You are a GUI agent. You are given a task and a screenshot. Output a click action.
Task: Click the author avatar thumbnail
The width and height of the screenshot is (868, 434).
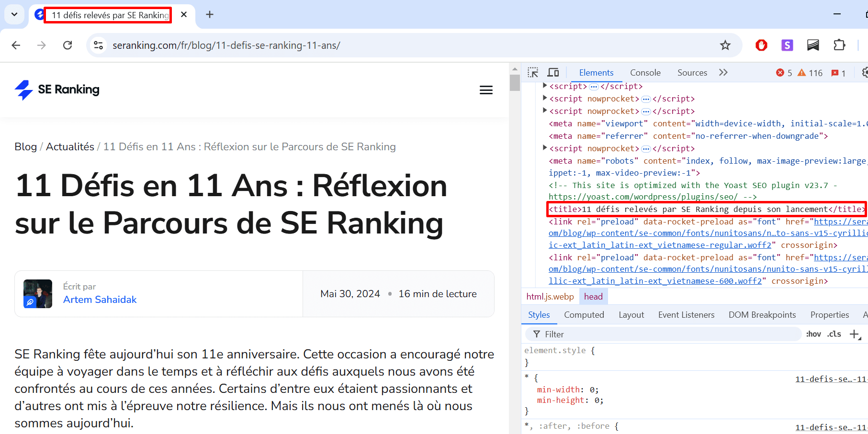[x=38, y=294]
